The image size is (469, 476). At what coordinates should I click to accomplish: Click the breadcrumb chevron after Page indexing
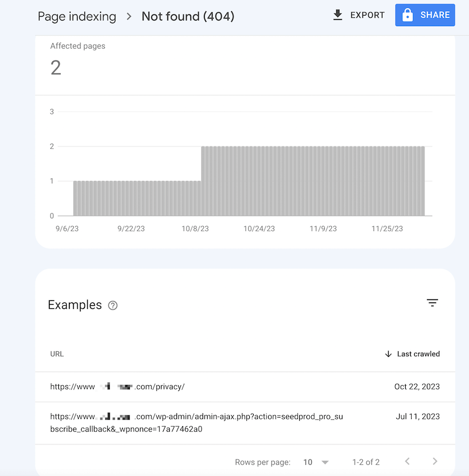129,17
